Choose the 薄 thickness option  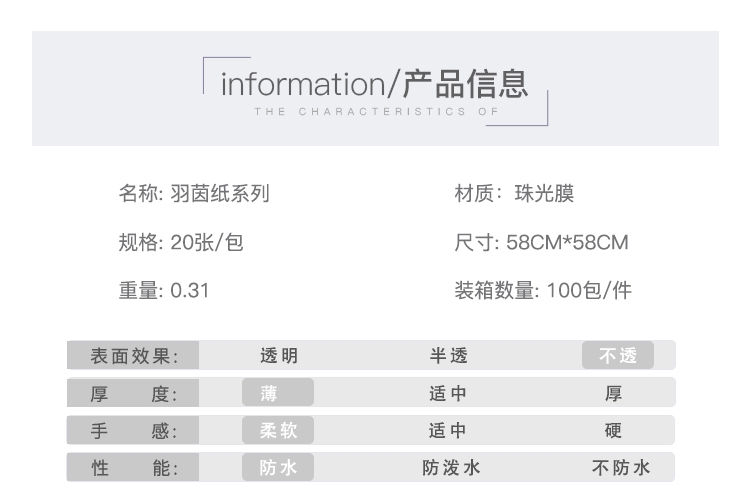point(278,393)
